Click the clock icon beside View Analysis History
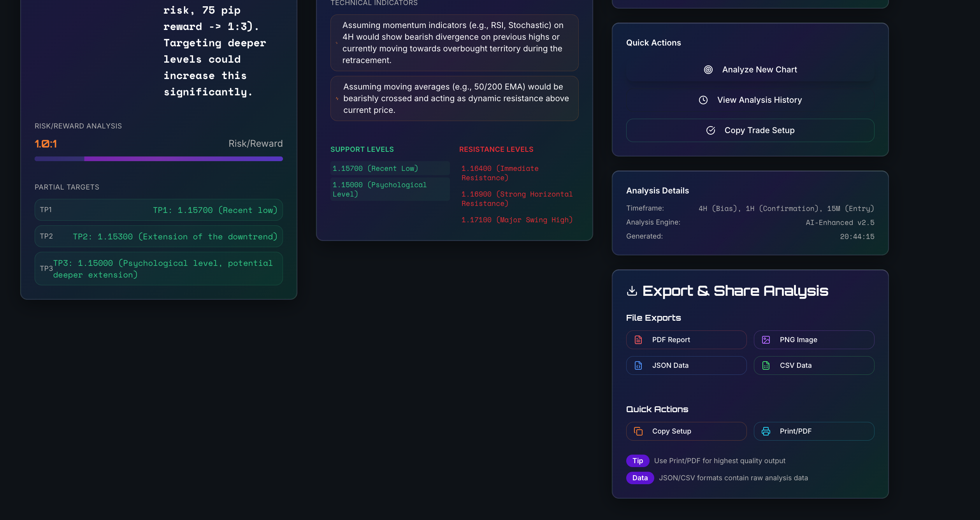980x520 pixels. (703, 100)
